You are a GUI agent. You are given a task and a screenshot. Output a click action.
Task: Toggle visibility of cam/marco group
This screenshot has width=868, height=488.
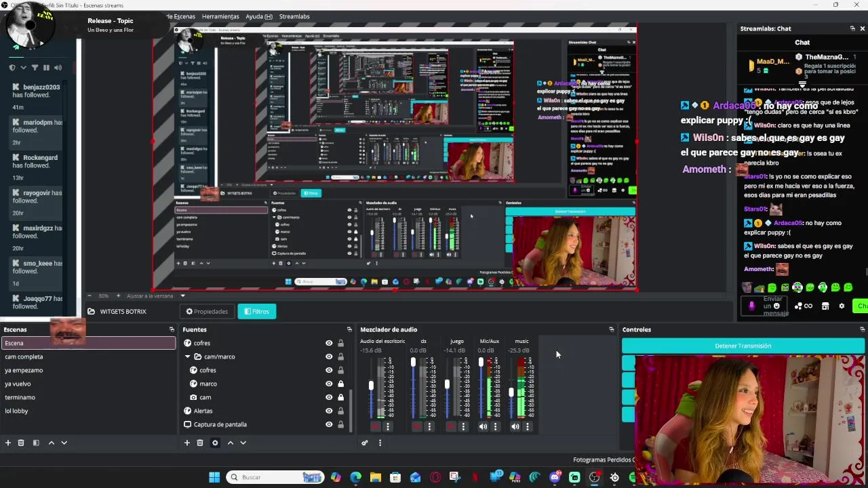(329, 357)
